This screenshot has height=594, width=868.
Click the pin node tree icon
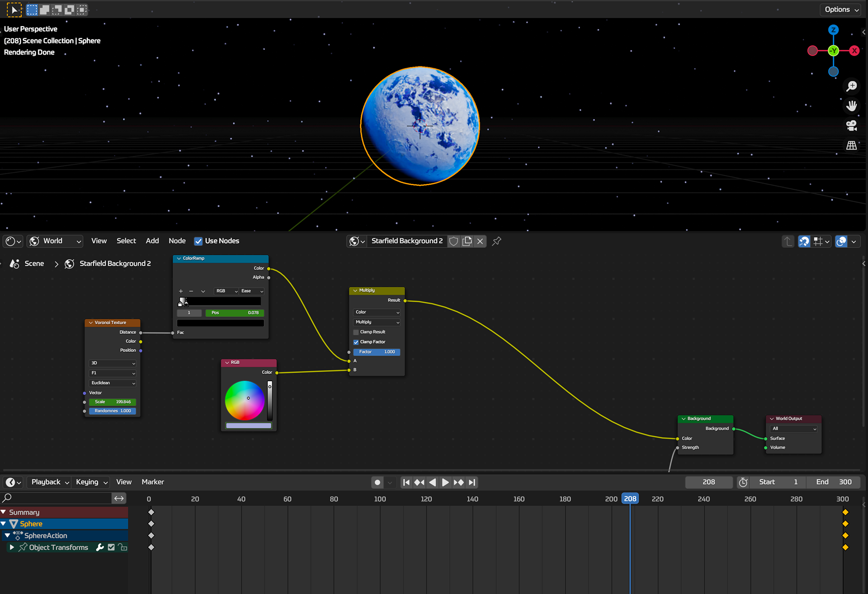coord(496,241)
